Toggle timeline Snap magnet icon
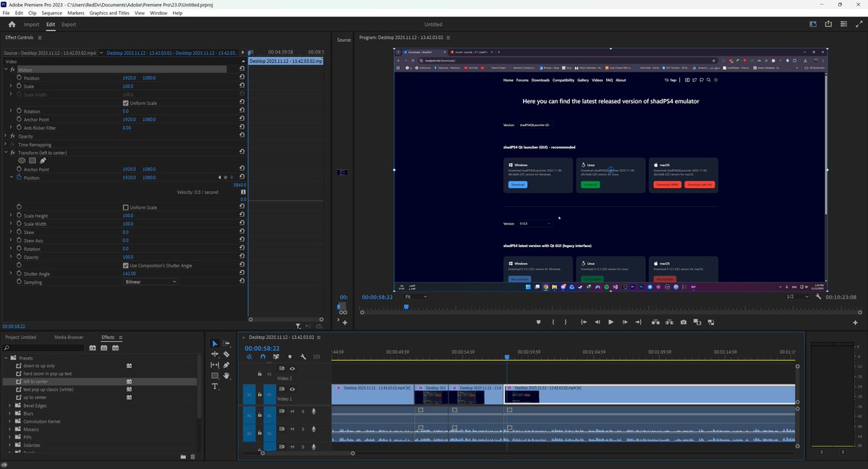 [263, 356]
